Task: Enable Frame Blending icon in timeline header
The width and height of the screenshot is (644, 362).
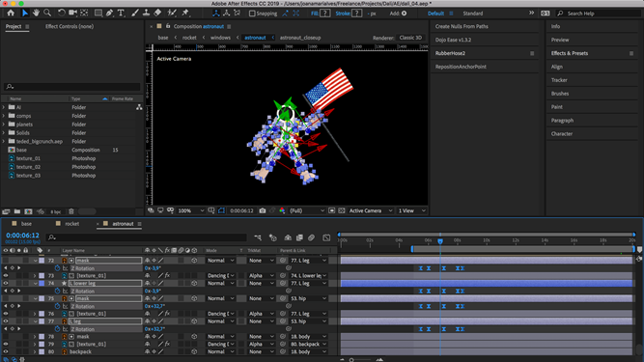Action: tap(299, 237)
